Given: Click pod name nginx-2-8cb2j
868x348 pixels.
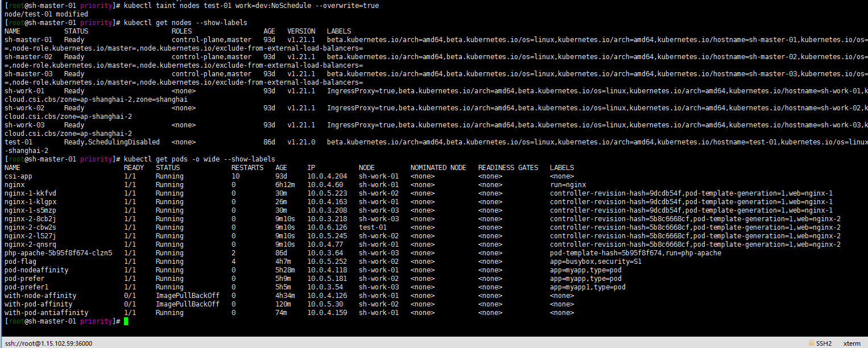Looking at the screenshot, I should (30, 218).
